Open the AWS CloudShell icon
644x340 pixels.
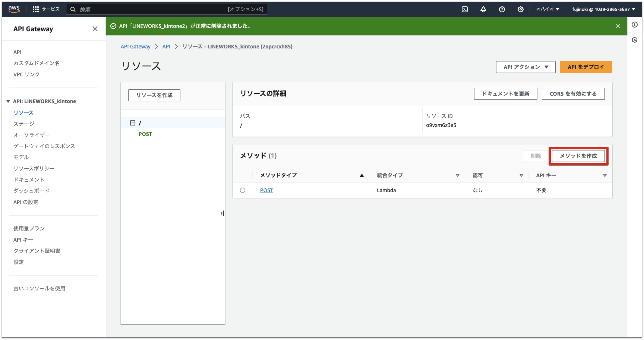pyautogui.click(x=465, y=9)
